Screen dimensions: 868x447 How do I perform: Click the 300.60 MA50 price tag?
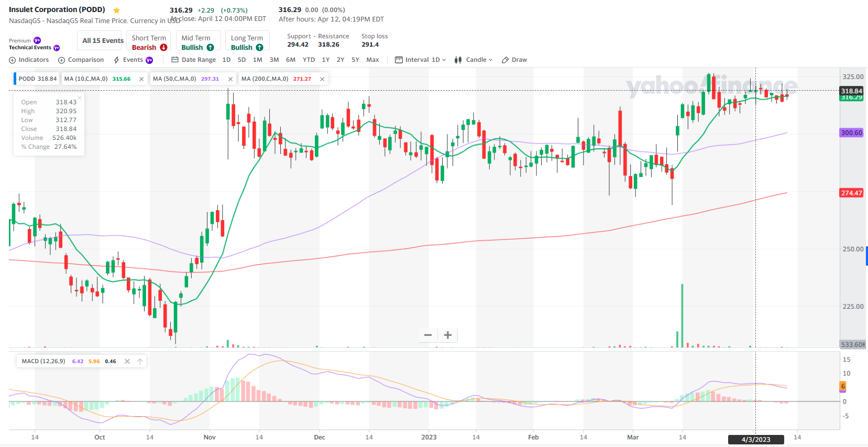coord(851,133)
